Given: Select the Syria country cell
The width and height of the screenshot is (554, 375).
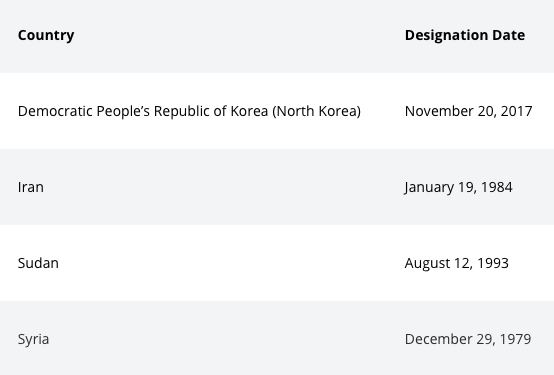Looking at the screenshot, I should pos(33,339).
